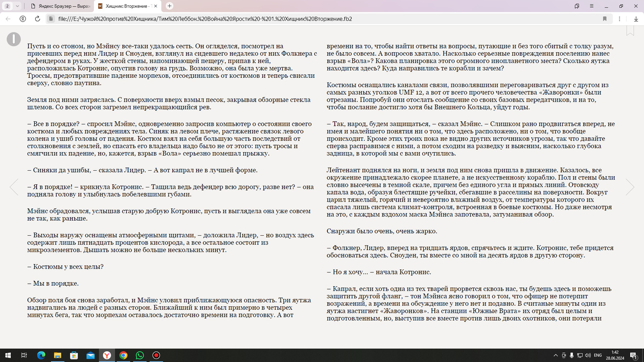The width and height of the screenshot is (644, 362).
Task: Open Mail app from taskbar
Action: click(91, 355)
